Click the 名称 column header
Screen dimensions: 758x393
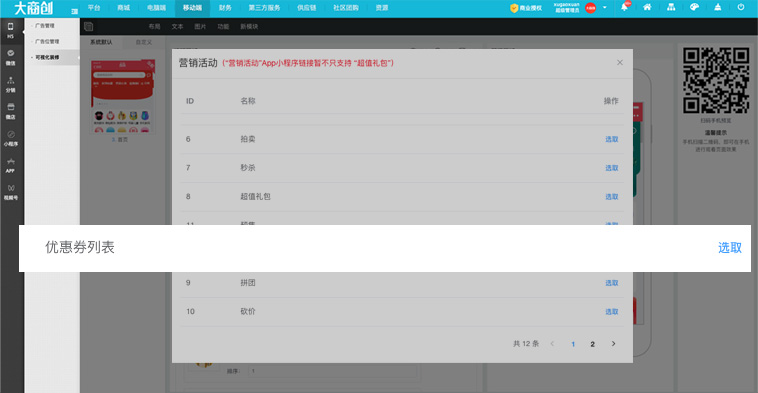(248, 101)
